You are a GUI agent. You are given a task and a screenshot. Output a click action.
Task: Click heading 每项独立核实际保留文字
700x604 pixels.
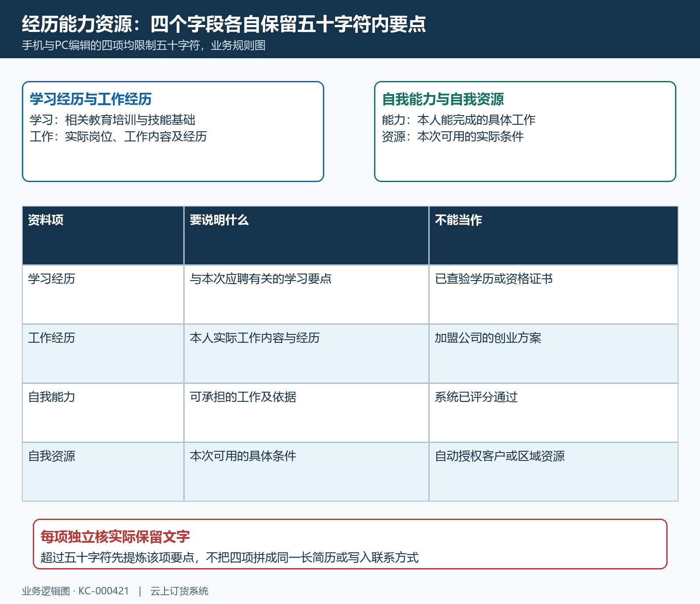(x=115, y=537)
